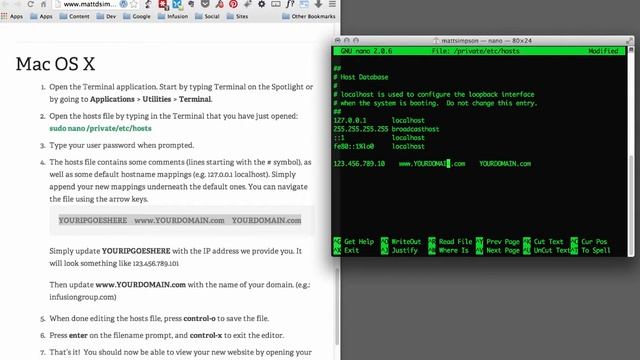Minimize the Terminal window

347,41
